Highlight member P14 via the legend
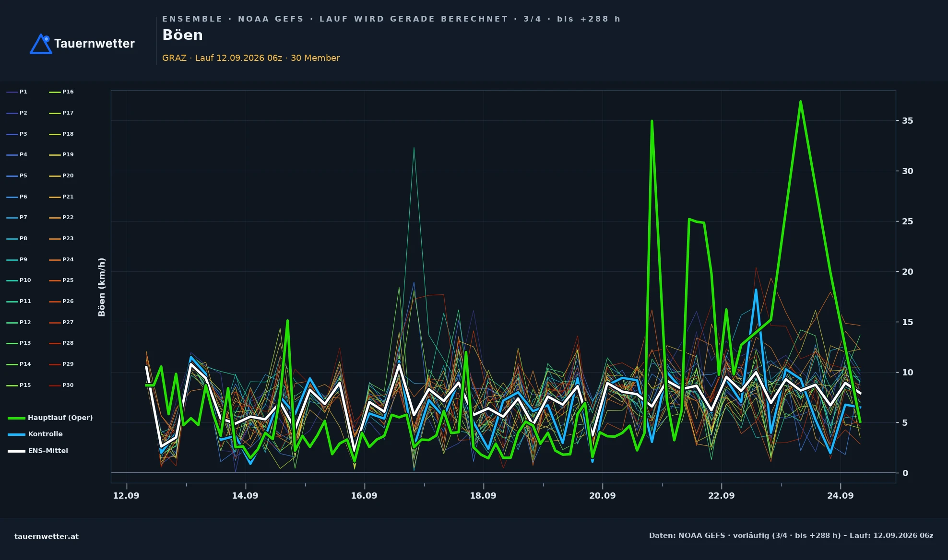This screenshot has height=560, width=948. (x=19, y=364)
